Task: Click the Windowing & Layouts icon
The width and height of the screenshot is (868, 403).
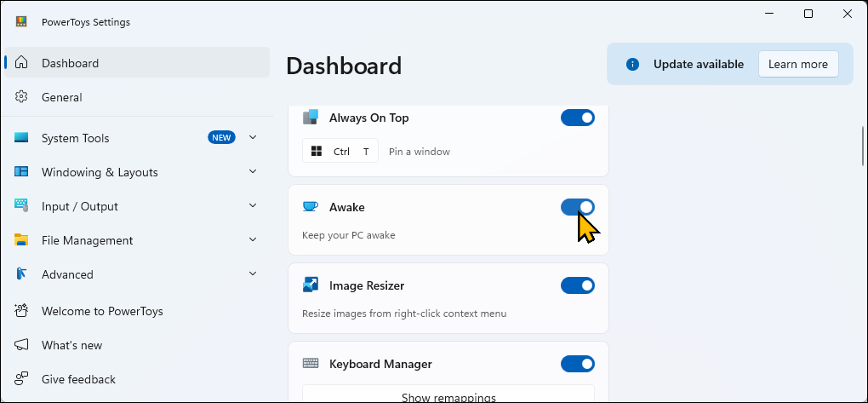Action: coord(21,172)
